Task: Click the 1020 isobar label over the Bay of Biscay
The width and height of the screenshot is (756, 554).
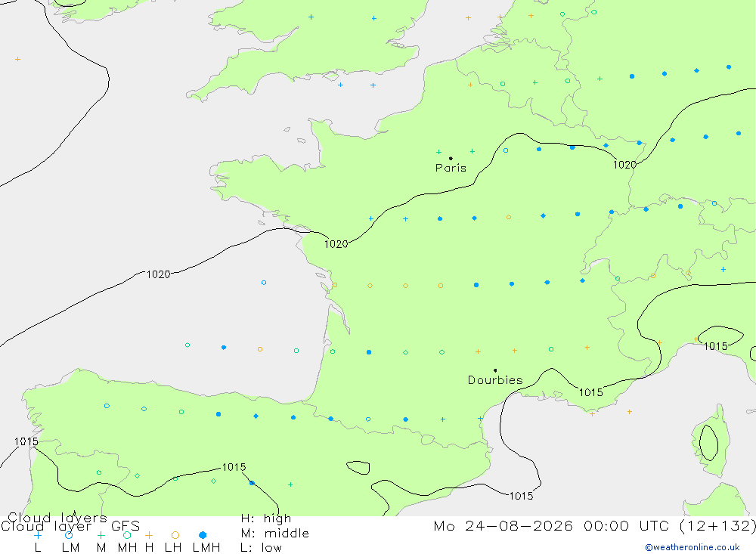Action: 159,274
